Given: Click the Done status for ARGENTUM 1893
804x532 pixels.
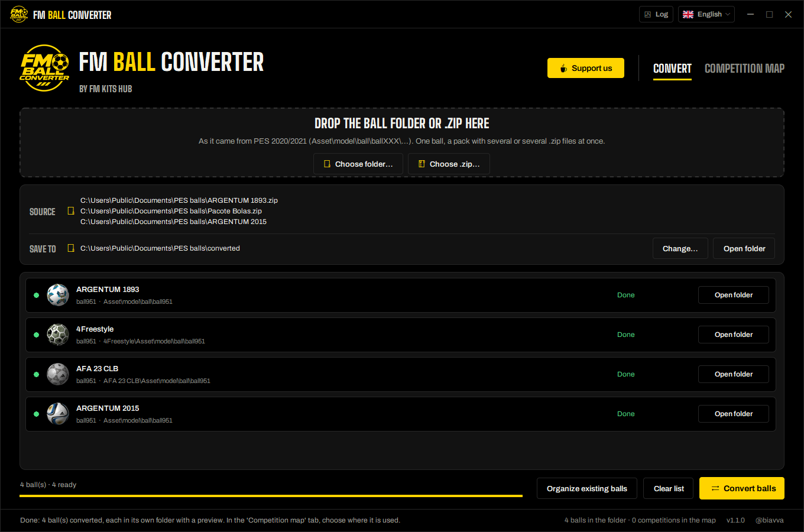Looking at the screenshot, I should point(626,295).
